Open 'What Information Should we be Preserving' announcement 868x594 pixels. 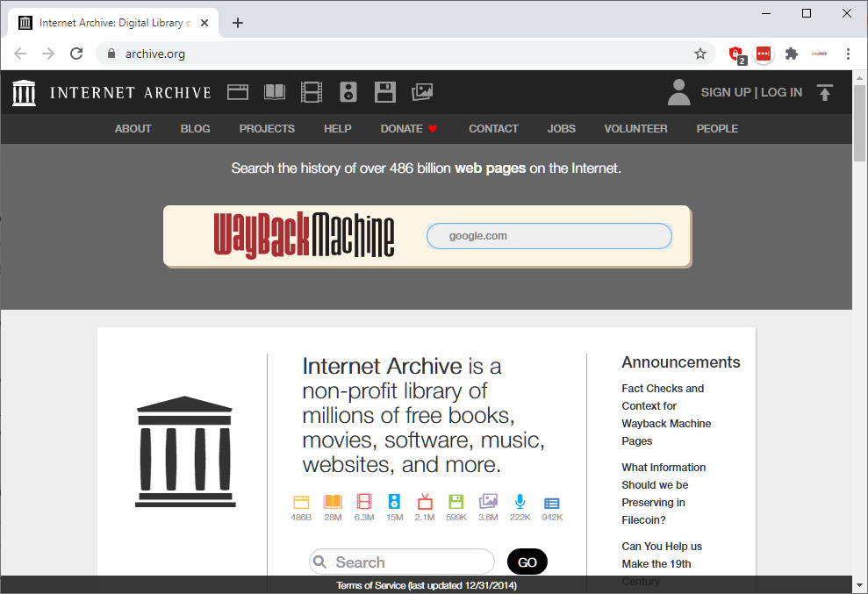[664, 494]
